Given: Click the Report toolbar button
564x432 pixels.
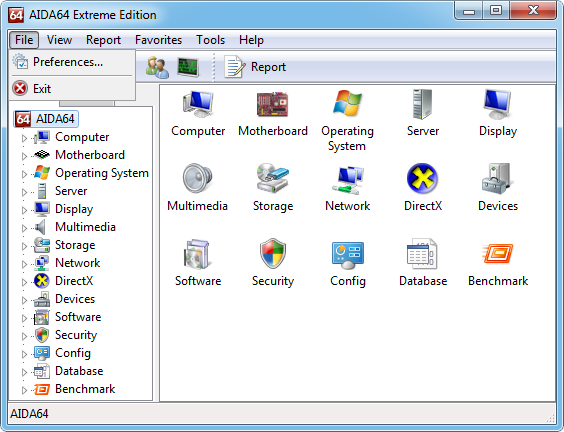Looking at the screenshot, I should (255, 67).
